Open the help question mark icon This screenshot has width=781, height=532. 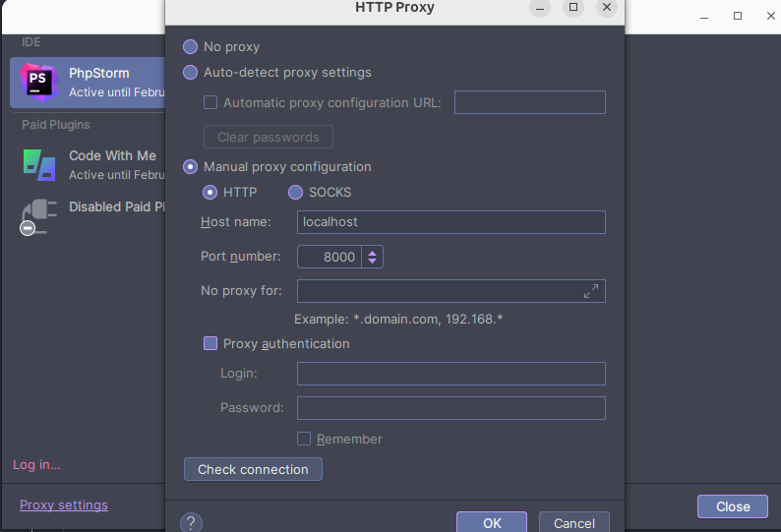(x=193, y=522)
